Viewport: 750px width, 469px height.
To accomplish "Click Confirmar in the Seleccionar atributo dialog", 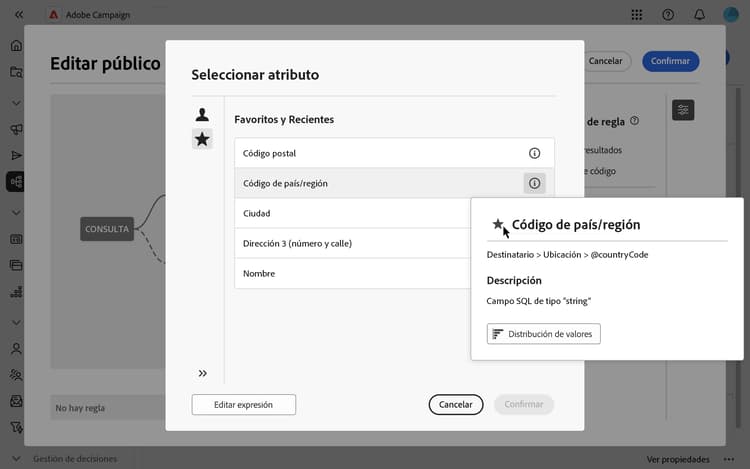I will pos(524,404).
